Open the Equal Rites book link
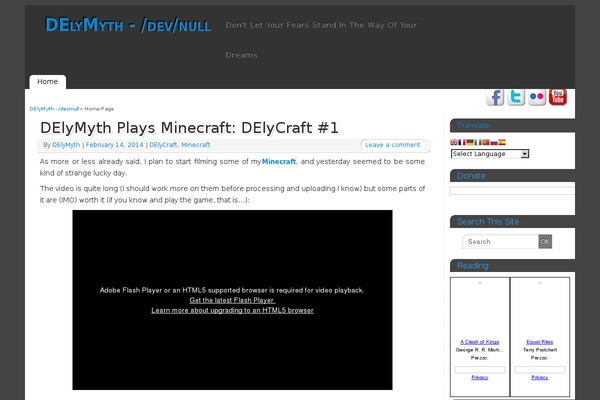This screenshot has height=400, width=600. [x=540, y=342]
